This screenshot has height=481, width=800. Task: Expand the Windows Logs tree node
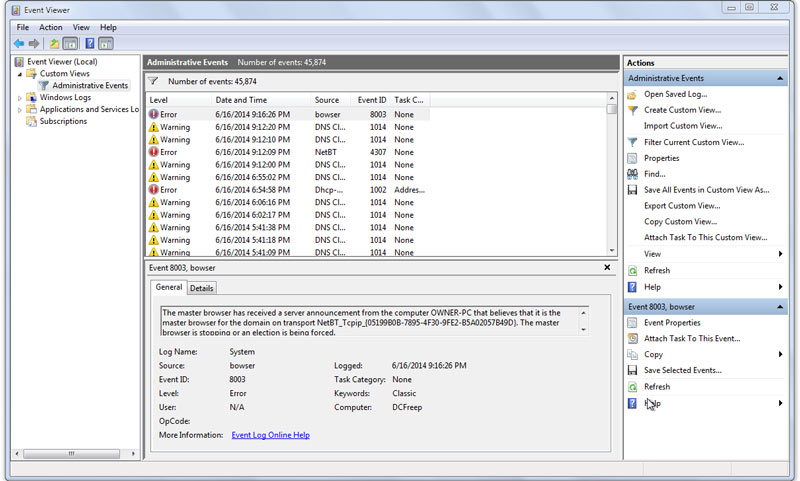pos(20,98)
